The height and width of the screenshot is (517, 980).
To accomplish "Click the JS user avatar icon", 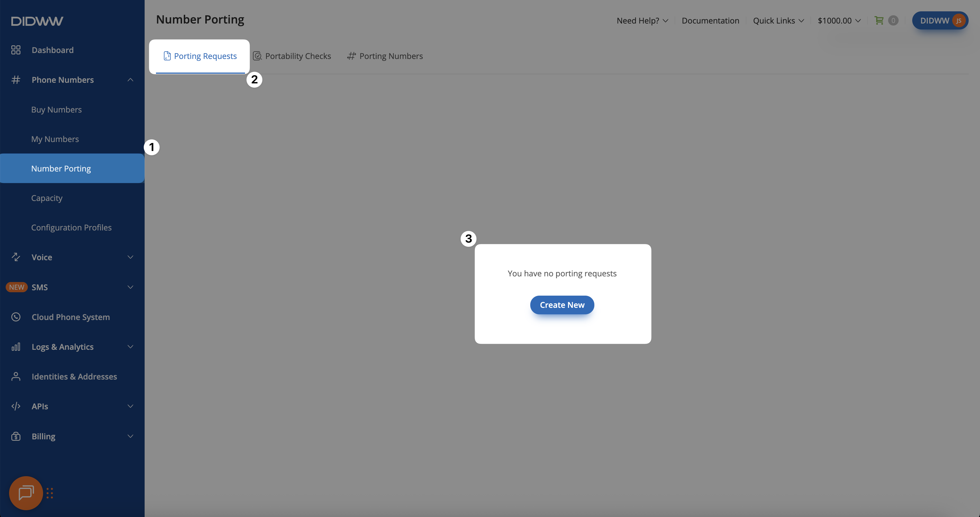I will click(x=959, y=20).
